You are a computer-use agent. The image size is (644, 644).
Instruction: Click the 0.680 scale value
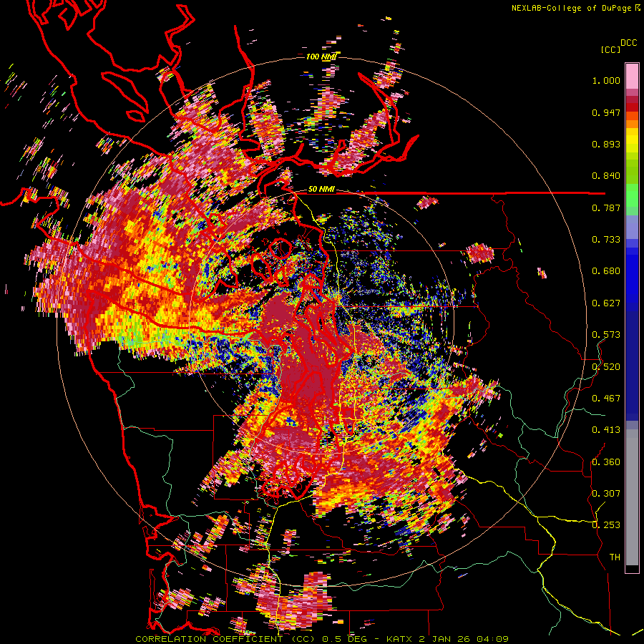606,271
